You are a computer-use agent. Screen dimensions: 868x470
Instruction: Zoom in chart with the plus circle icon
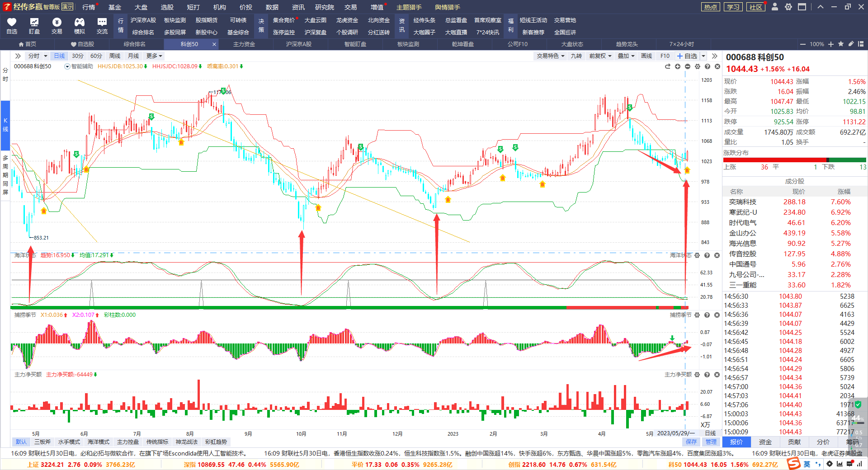[x=678, y=66]
